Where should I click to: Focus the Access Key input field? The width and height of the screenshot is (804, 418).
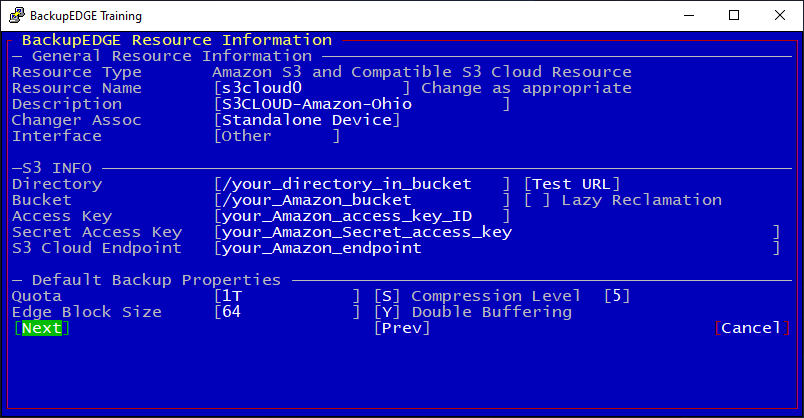(x=362, y=216)
